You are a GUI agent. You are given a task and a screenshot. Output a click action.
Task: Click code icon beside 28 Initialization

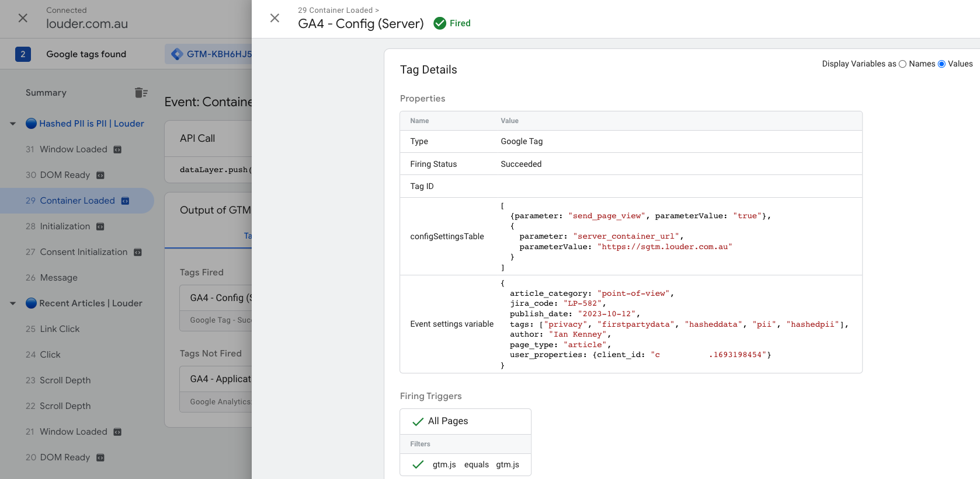click(100, 227)
